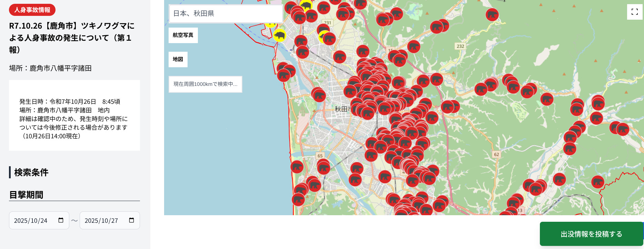Switch map to 地図 standard view
The width and height of the screenshot is (644, 249).
point(178,59)
